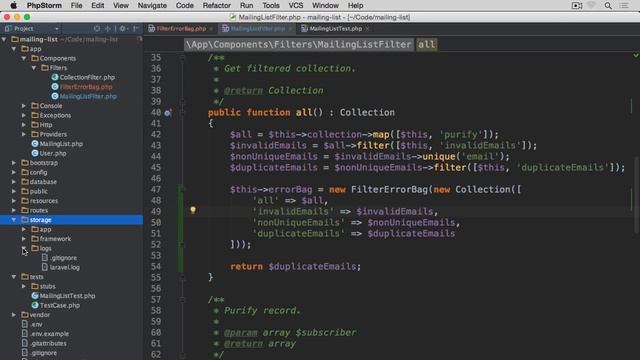Select TestCase.php in project tree

[x=60, y=305]
